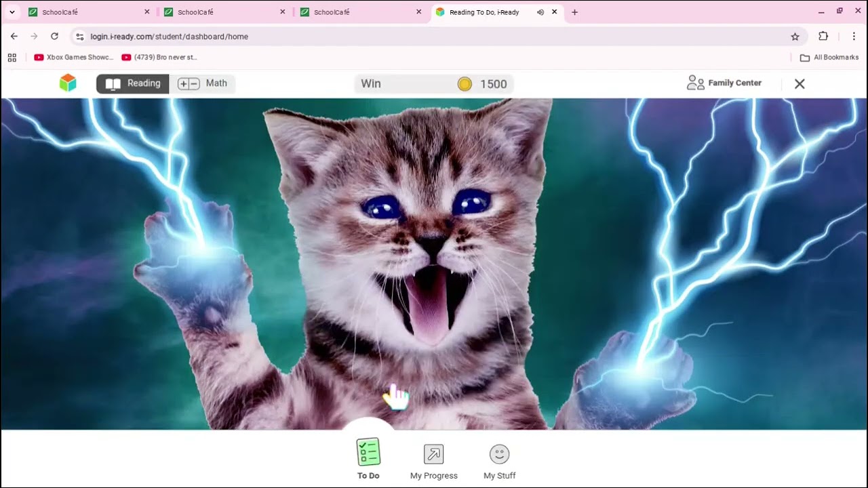Screen dimensions: 868x488
Task: Open a new browser tab
Action: pyautogui.click(x=574, y=12)
